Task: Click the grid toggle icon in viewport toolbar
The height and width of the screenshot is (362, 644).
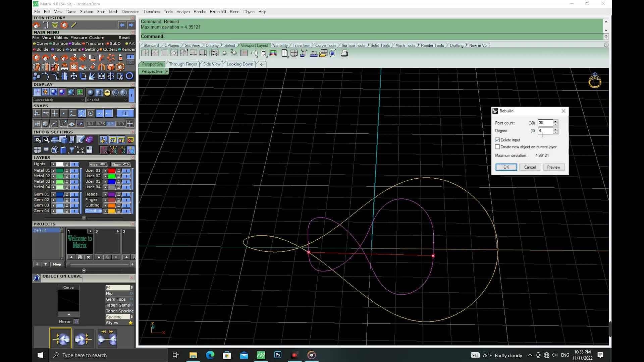Action: tap(244, 53)
